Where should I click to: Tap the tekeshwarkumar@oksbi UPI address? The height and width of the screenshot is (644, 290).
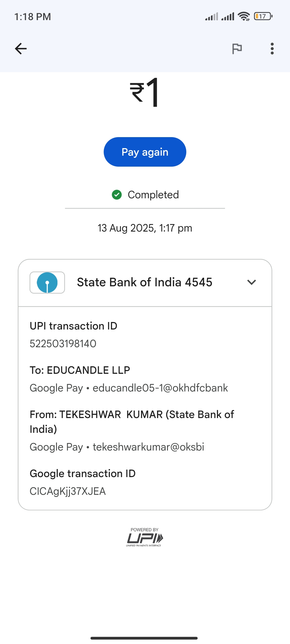coord(148,447)
